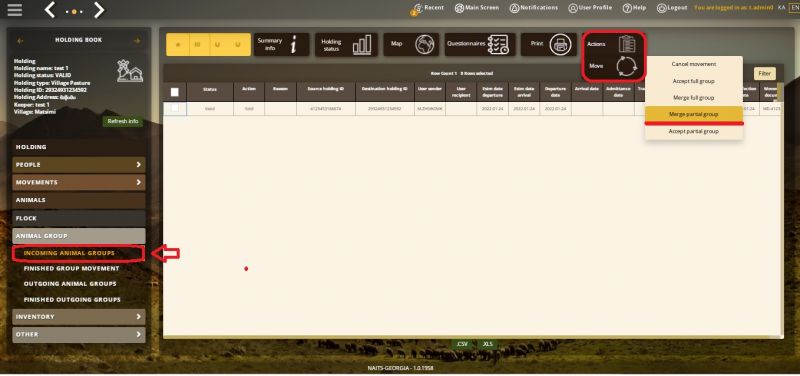This screenshot has width=800, height=376.
Task: Choose Merge partial group option
Action: click(x=693, y=114)
